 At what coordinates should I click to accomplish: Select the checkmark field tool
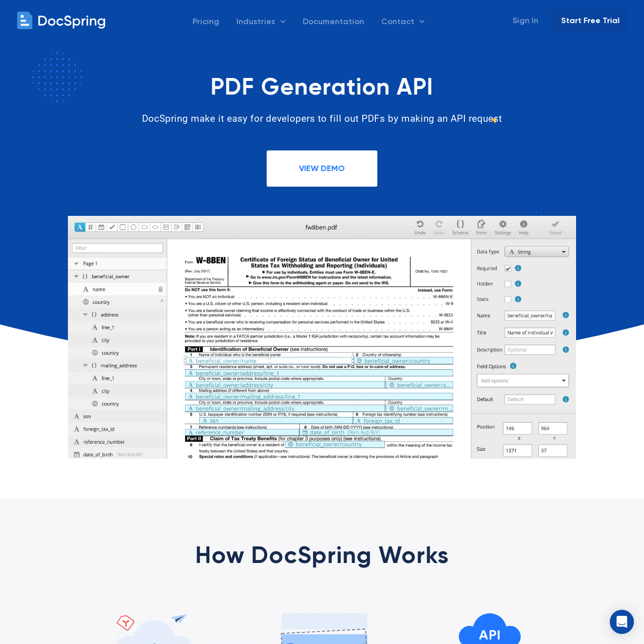click(112, 227)
